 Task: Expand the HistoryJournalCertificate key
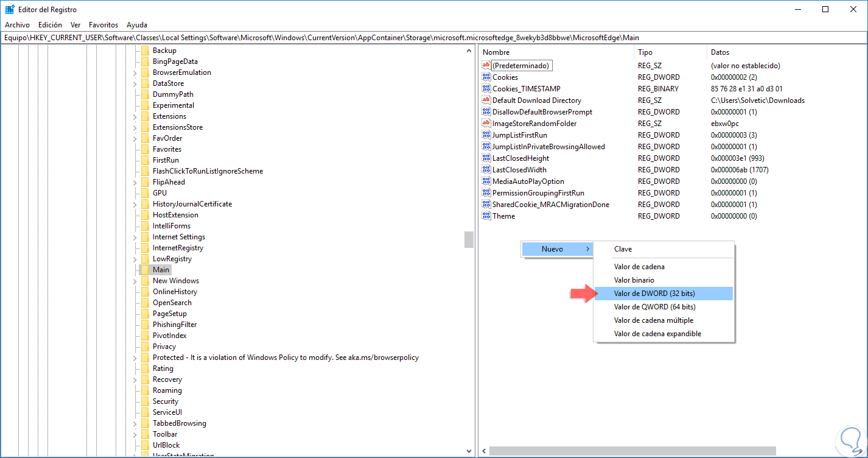135,204
